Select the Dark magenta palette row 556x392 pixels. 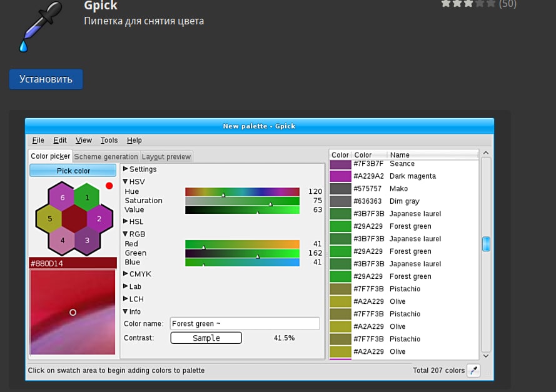coord(404,176)
